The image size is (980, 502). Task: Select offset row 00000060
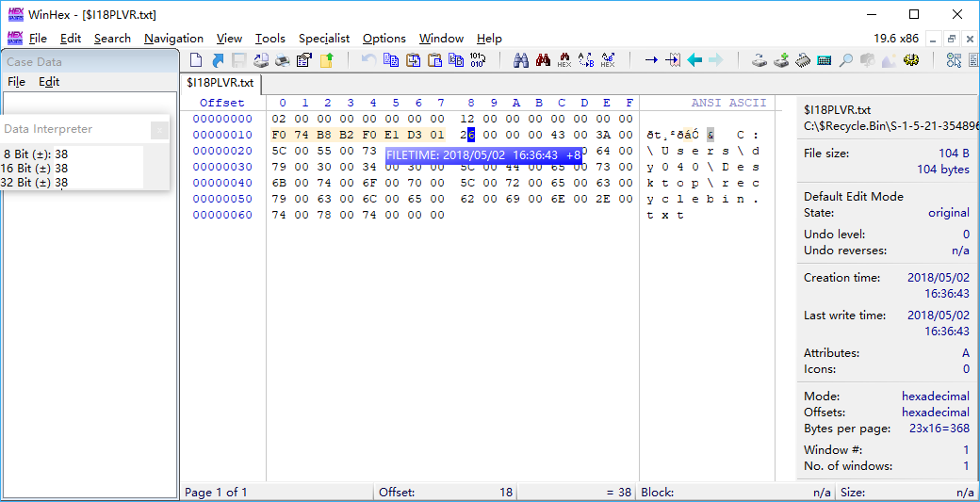[222, 215]
